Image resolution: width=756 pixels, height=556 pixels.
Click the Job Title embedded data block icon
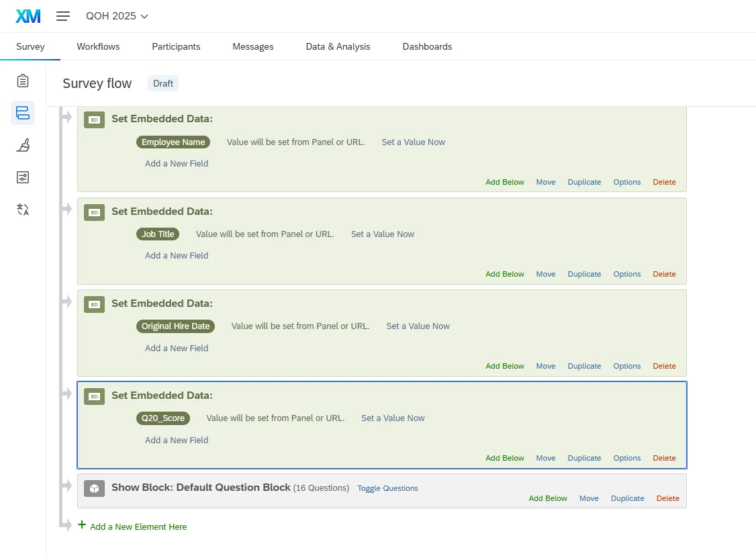coord(94,212)
